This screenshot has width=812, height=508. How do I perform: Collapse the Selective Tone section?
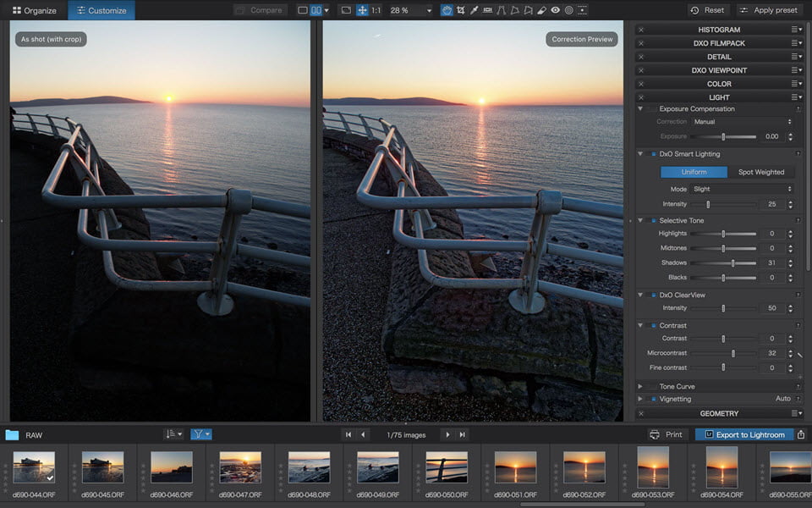coord(640,220)
